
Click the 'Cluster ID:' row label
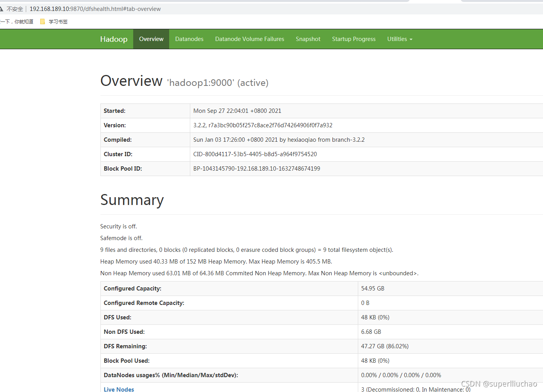(118, 154)
